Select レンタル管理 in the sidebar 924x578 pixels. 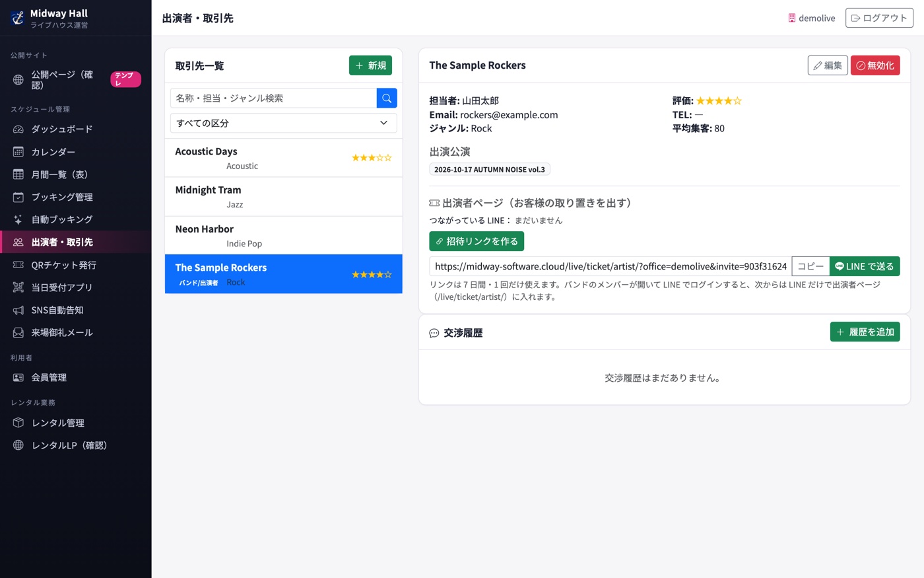click(x=76, y=423)
